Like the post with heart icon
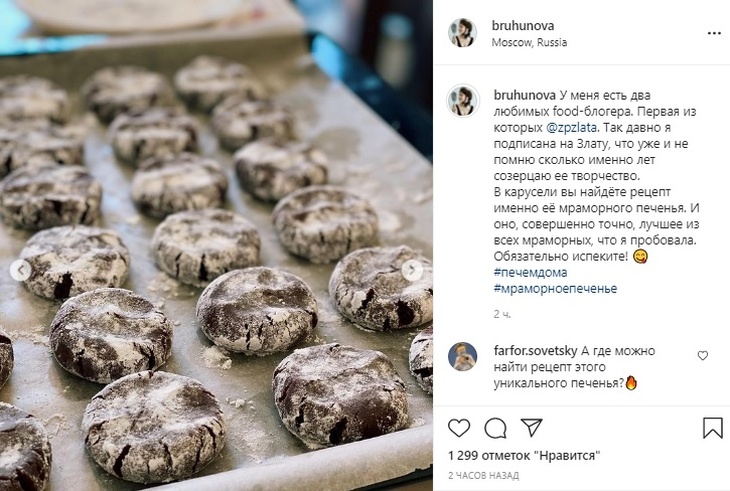 coord(459,428)
